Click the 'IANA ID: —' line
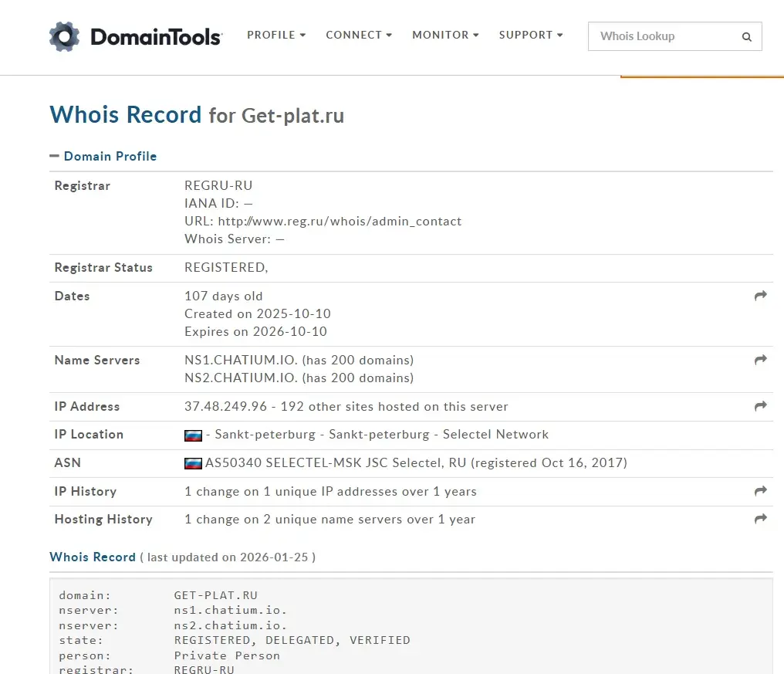The height and width of the screenshot is (674, 784). coord(218,204)
